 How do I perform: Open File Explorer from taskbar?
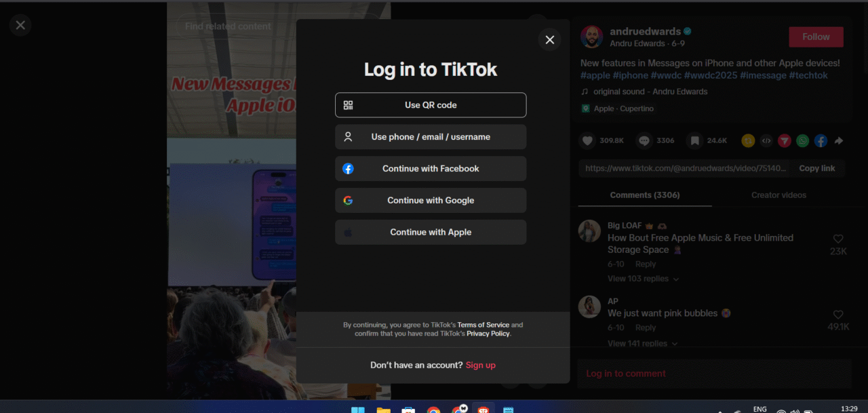(x=383, y=409)
